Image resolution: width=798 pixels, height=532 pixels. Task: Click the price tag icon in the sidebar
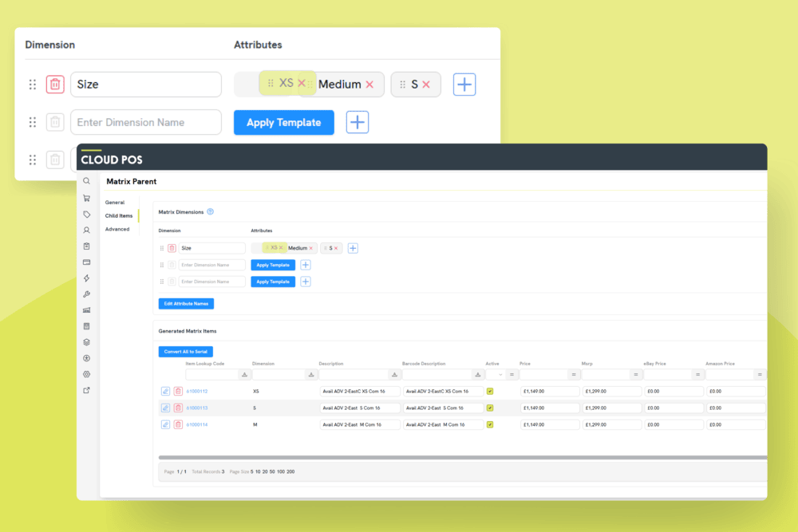pos(86,215)
